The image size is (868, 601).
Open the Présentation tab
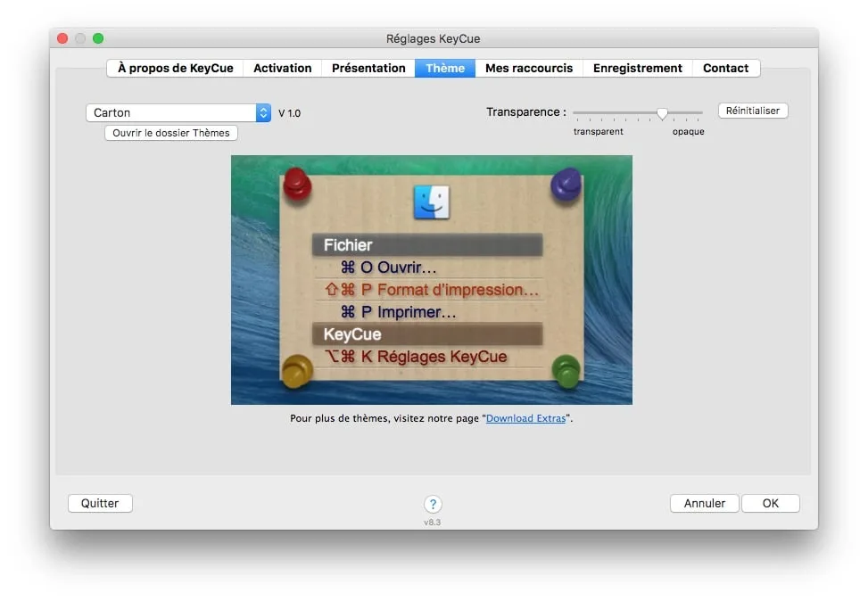(x=368, y=68)
